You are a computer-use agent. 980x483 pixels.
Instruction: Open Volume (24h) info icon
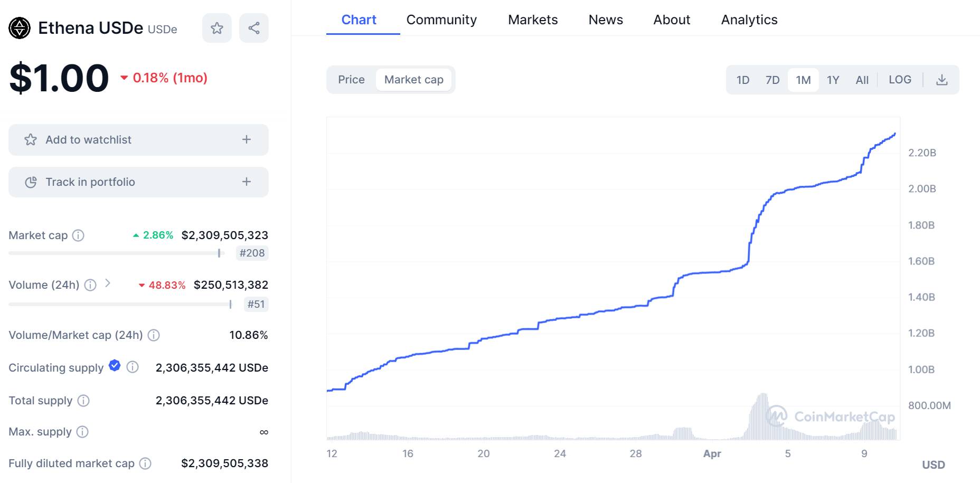coord(90,285)
